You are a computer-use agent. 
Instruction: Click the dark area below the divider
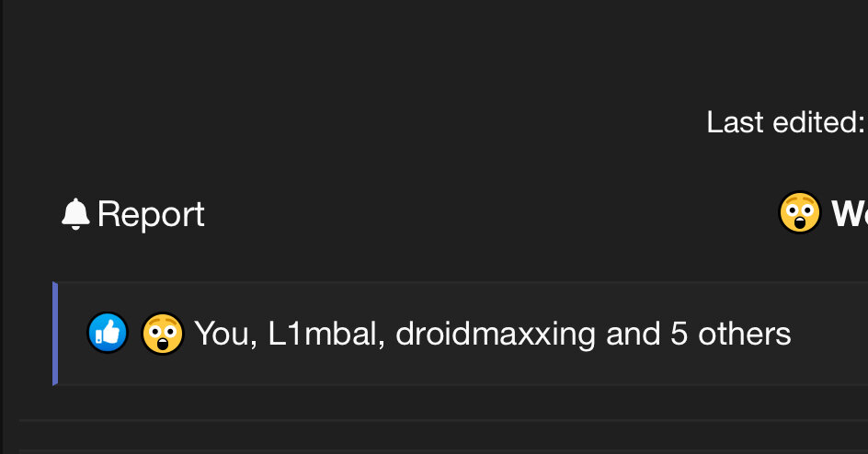(441, 438)
